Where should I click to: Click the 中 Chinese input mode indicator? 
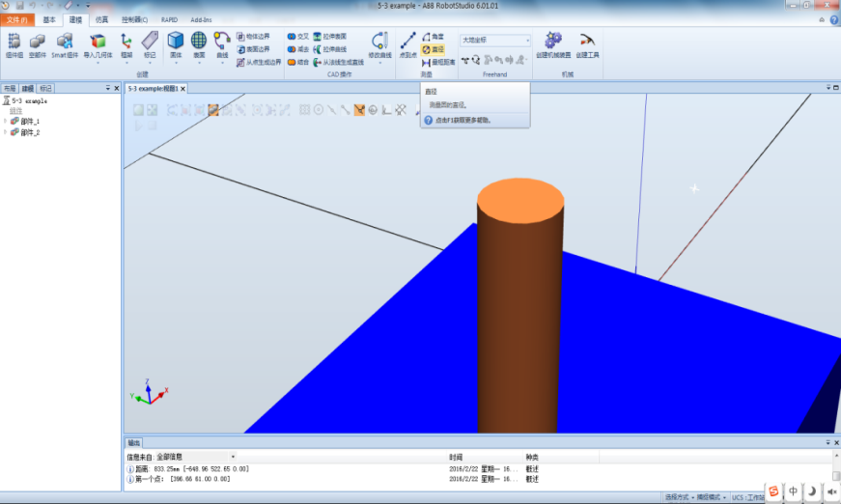(793, 491)
